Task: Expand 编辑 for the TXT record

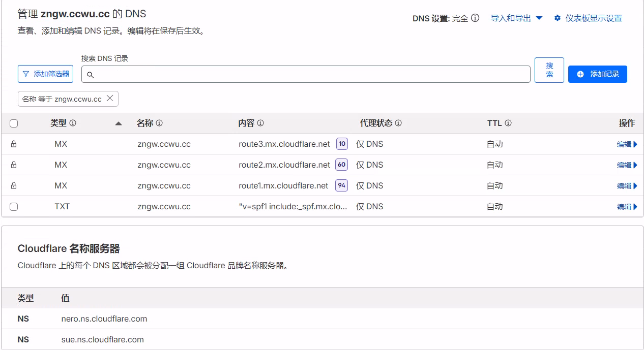Action: [627, 207]
